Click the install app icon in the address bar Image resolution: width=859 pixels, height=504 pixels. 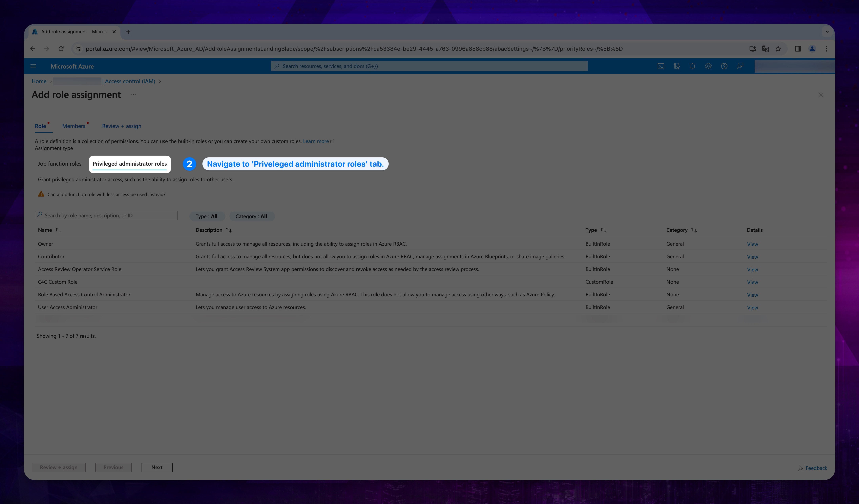(753, 49)
